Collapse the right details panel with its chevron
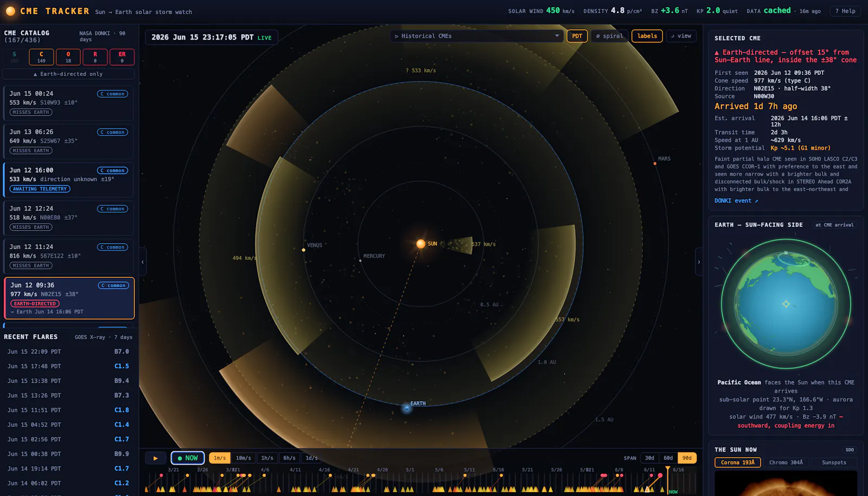This screenshot has width=868, height=496. pos(699,262)
